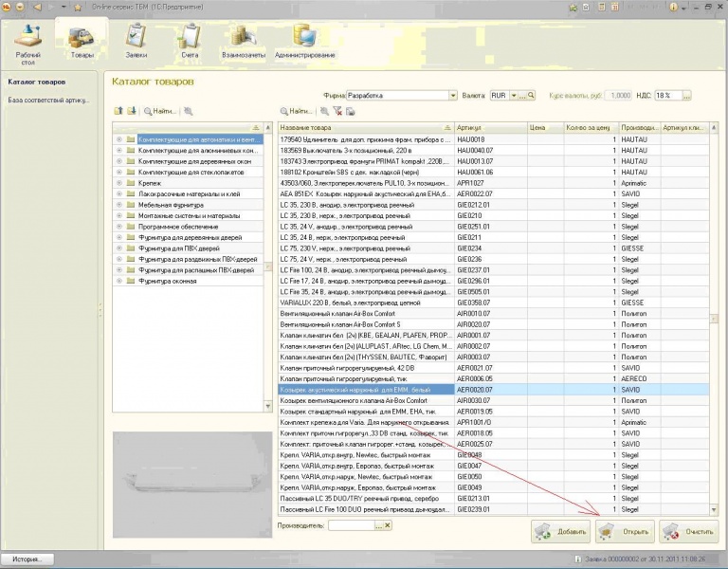Click the clear filter funnel icon
Screen dimensions: 728x569
click(x=337, y=111)
